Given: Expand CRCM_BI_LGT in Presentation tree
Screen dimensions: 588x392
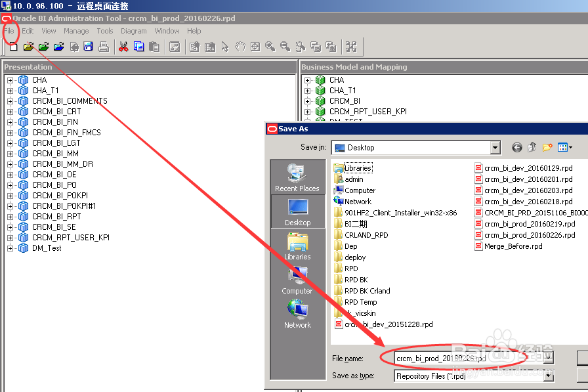Looking at the screenshot, I should click(10, 143).
